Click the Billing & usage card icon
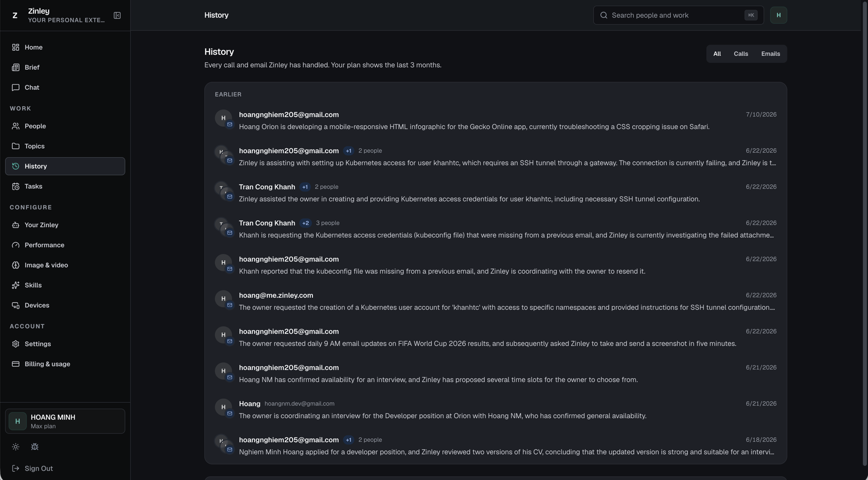 16,364
